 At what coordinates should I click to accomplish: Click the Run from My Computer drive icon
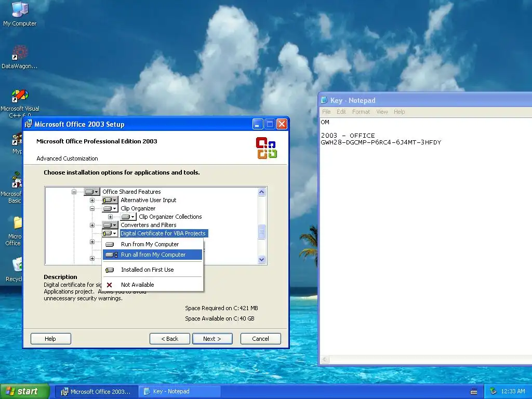pos(110,244)
